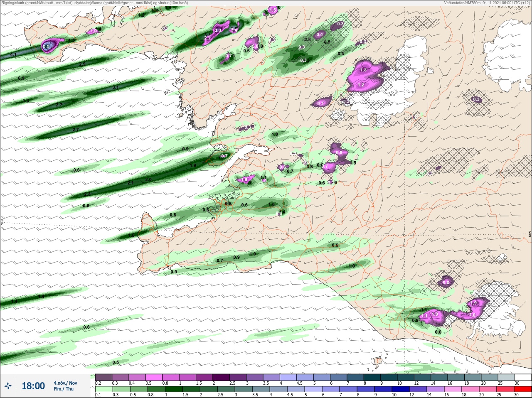
Task: Click the 18:00 forecast time display
Action: pyautogui.click(x=33, y=386)
